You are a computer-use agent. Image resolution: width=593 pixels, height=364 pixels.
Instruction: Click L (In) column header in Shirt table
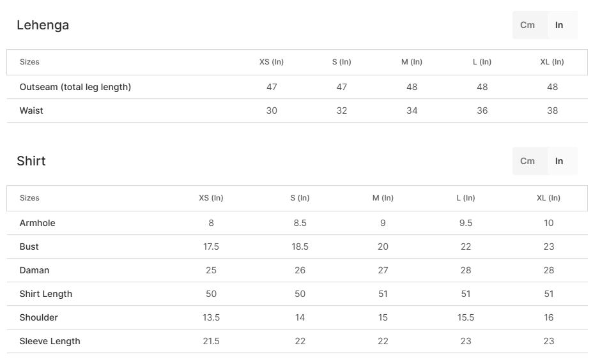point(466,198)
